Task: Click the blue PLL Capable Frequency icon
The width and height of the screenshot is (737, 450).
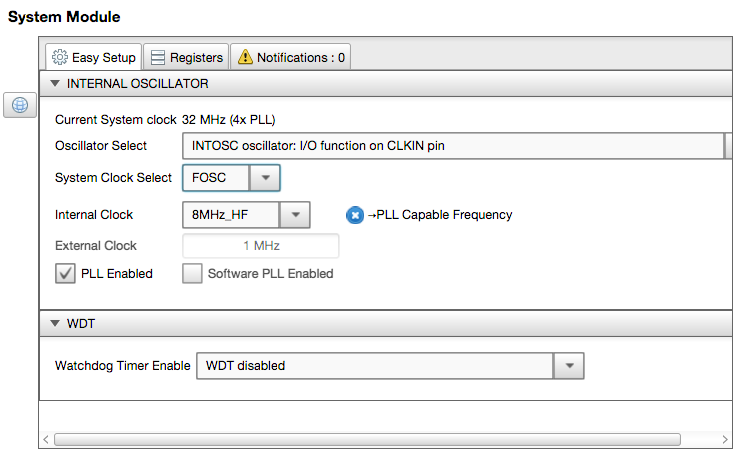Action: coord(355,214)
